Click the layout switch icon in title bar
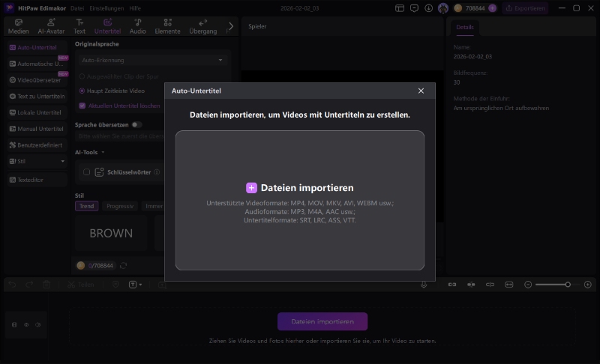This screenshot has width=600, height=364. [x=400, y=8]
